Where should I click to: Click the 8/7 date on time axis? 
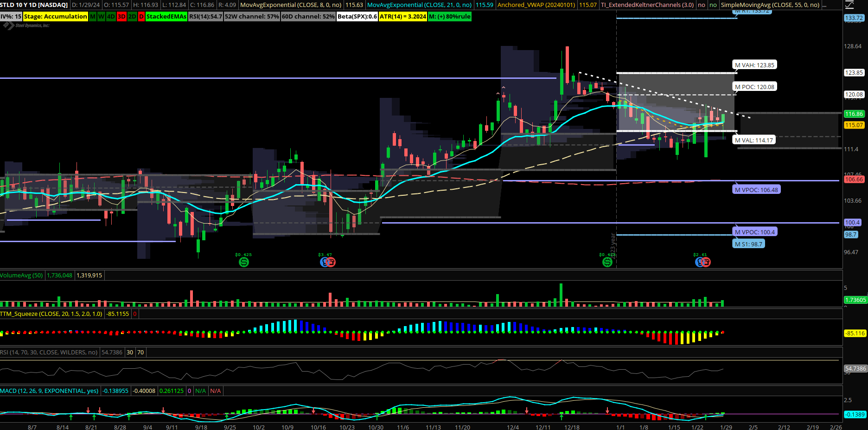(32, 427)
